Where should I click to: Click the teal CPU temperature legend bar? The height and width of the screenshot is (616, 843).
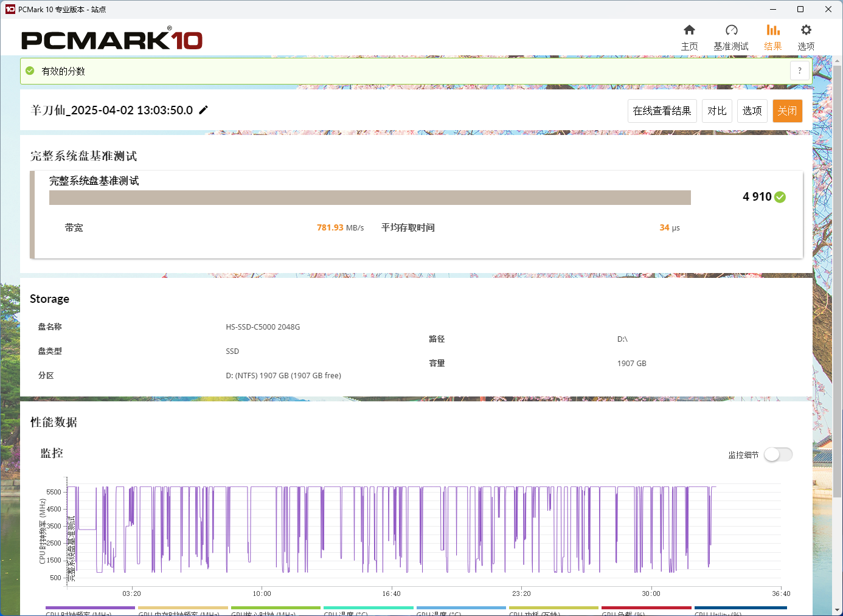(x=369, y=607)
